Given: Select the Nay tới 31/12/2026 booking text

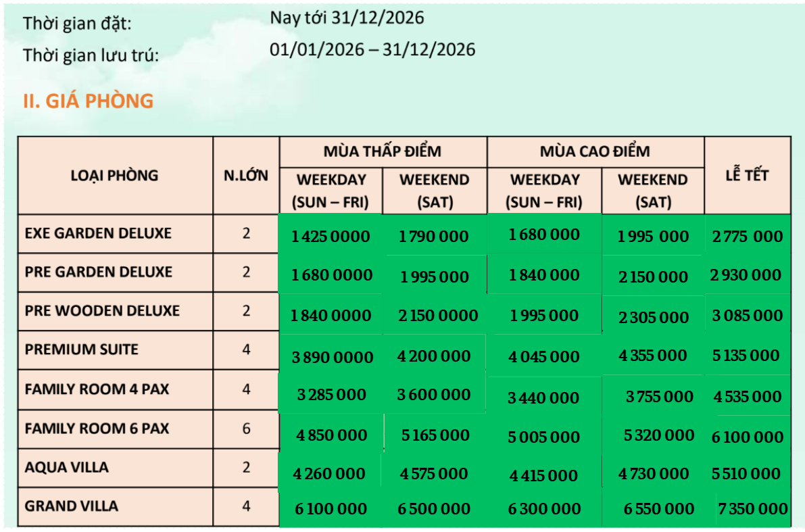Looking at the screenshot, I should coord(347,18).
